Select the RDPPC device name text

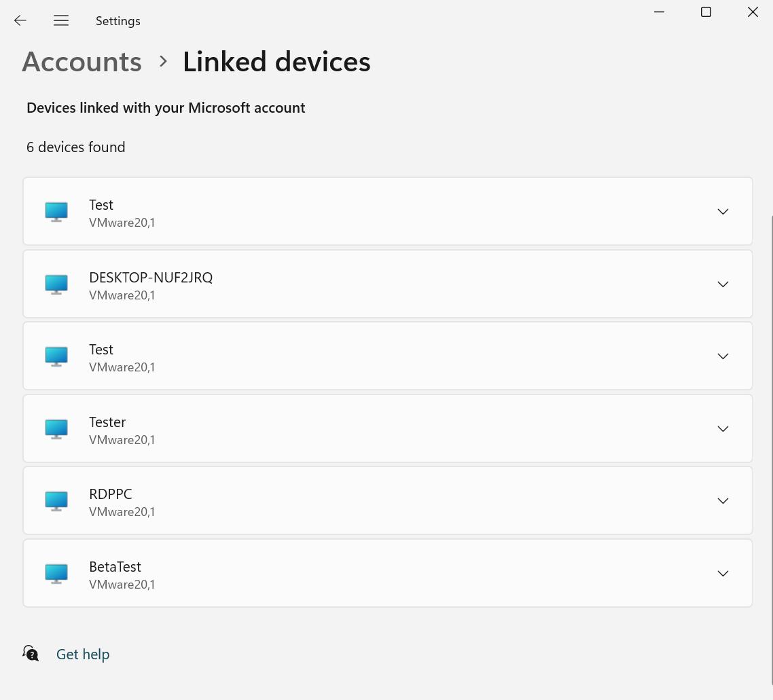point(110,494)
